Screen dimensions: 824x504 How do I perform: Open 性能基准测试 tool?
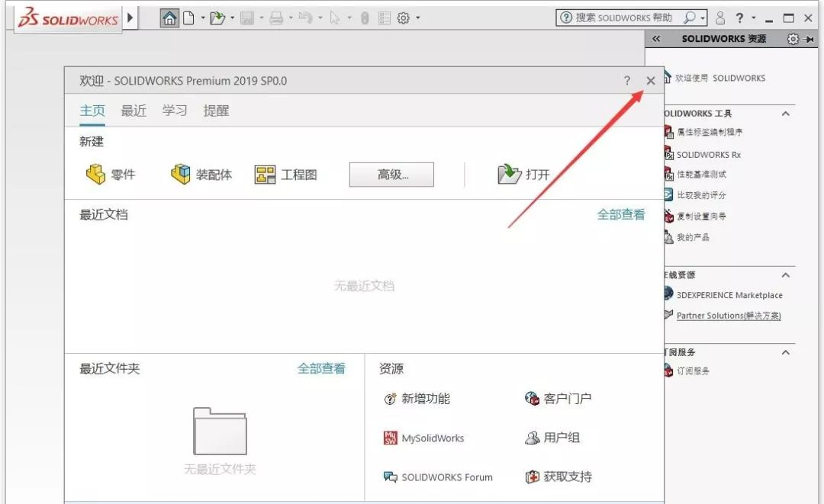click(702, 175)
